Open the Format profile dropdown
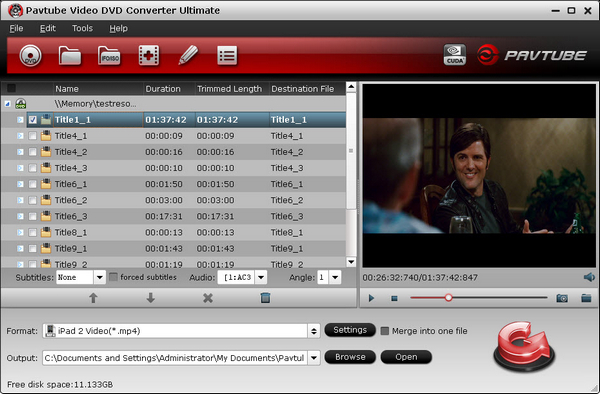 [314, 331]
